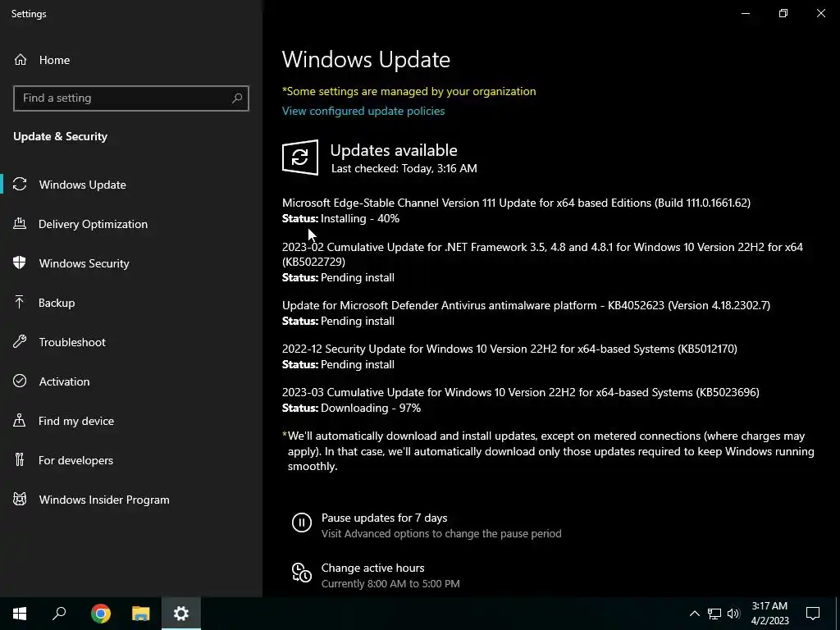840x630 pixels.
Task: Open View configured update policies link
Action: 363,111
